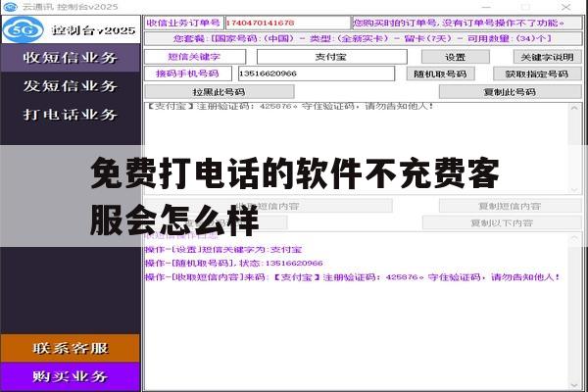The width and height of the screenshot is (588, 392).
Task: Click the 控制台v2025 header title
Action: pyautogui.click(x=93, y=30)
